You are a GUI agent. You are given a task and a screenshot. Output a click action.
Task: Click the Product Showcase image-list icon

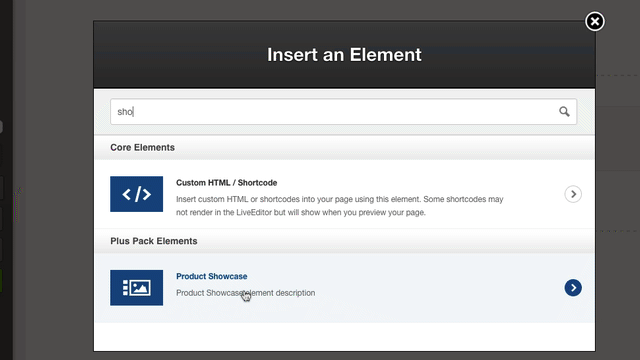[136, 287]
